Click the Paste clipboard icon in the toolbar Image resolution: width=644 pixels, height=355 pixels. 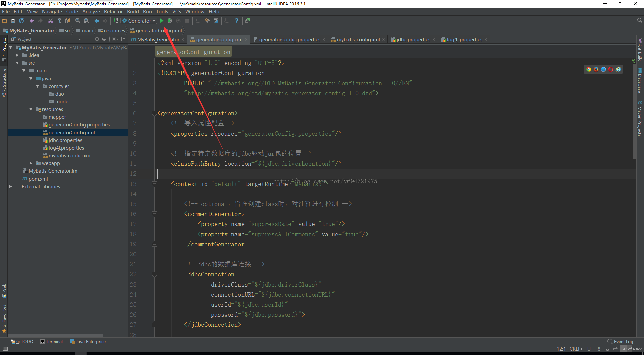coord(67,21)
